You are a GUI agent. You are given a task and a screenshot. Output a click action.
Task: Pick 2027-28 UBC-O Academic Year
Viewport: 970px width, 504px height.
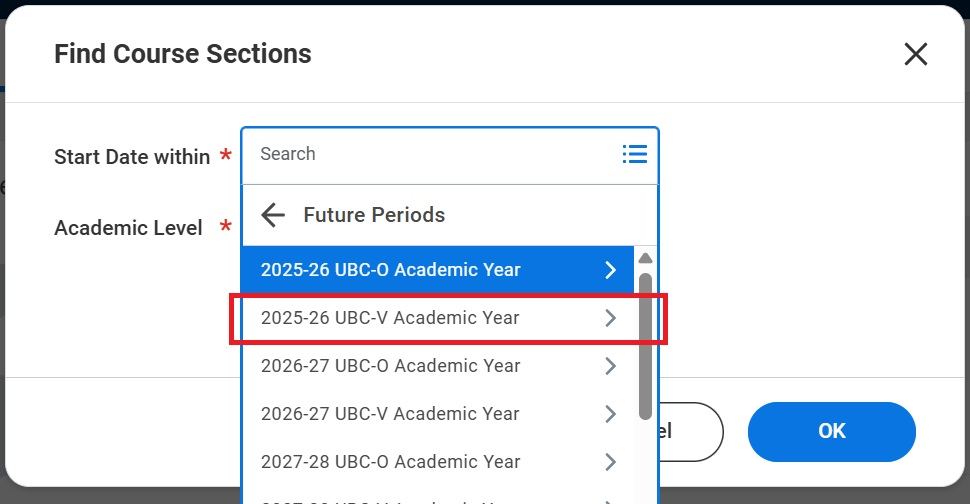tap(438, 462)
